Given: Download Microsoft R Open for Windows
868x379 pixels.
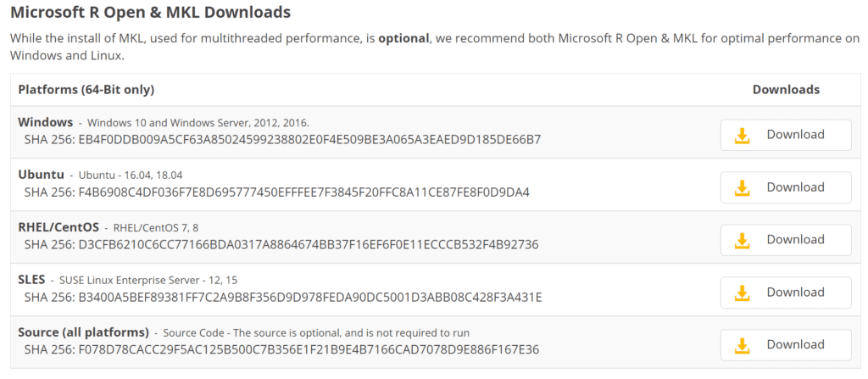Looking at the screenshot, I should (786, 135).
